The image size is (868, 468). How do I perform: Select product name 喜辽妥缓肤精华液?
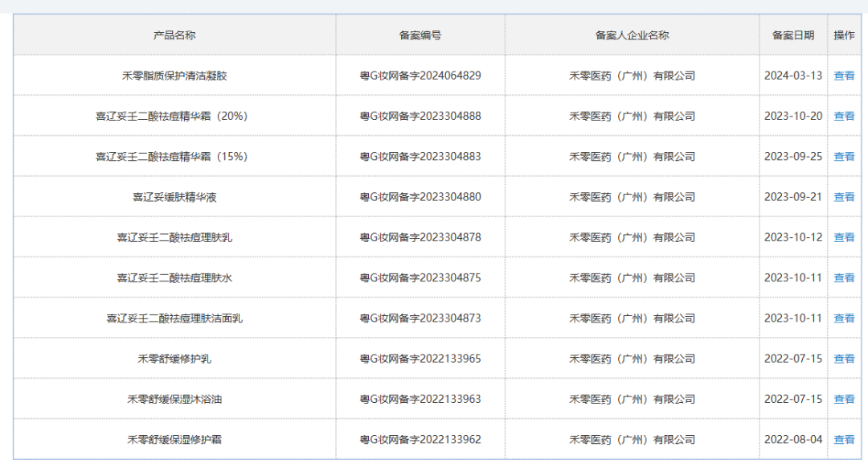[174, 197]
